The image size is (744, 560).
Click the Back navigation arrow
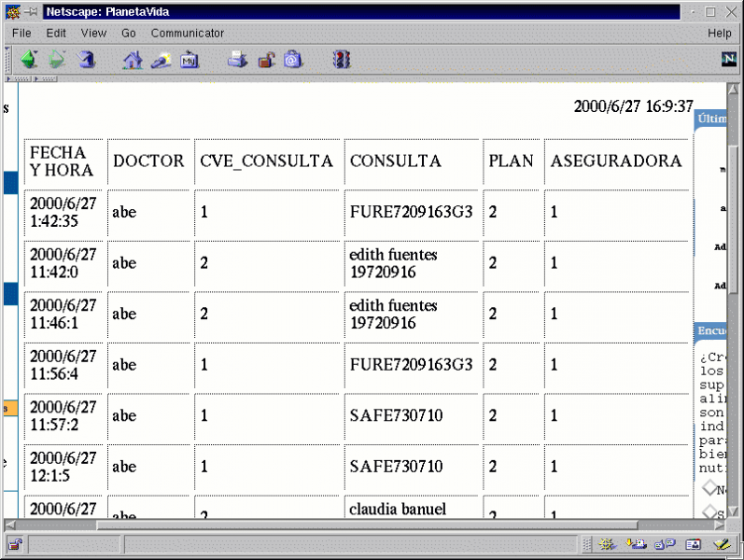30,60
